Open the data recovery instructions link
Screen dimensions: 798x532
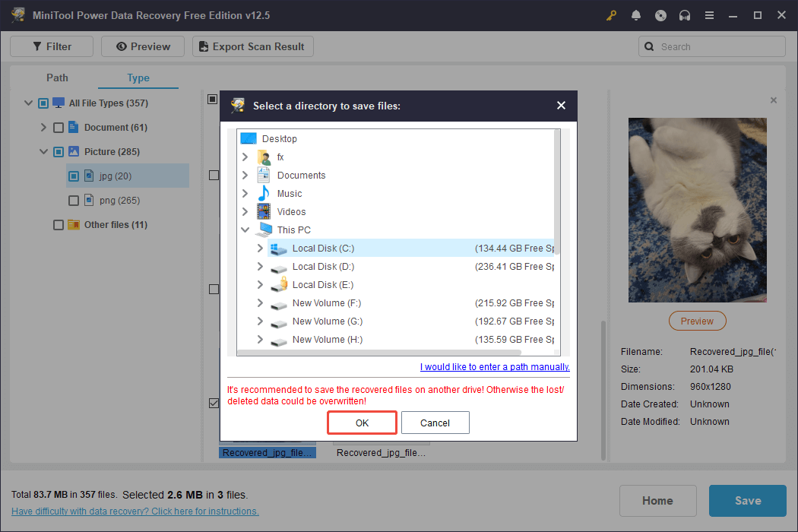[x=135, y=511]
